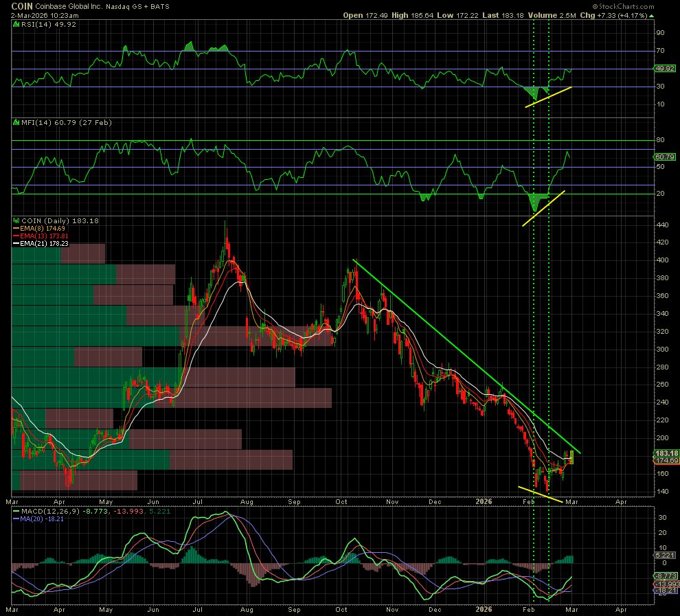Click the green mountain icon beside RSI(14)

16,24
